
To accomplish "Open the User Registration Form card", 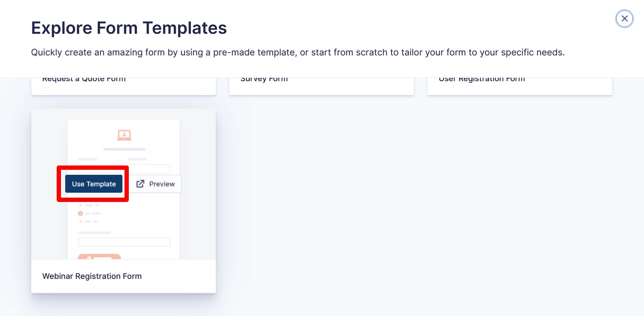I will point(519,86).
